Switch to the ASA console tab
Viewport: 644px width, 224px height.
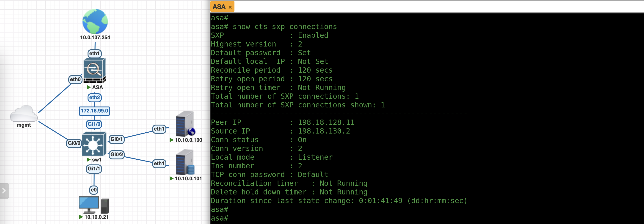[219, 7]
